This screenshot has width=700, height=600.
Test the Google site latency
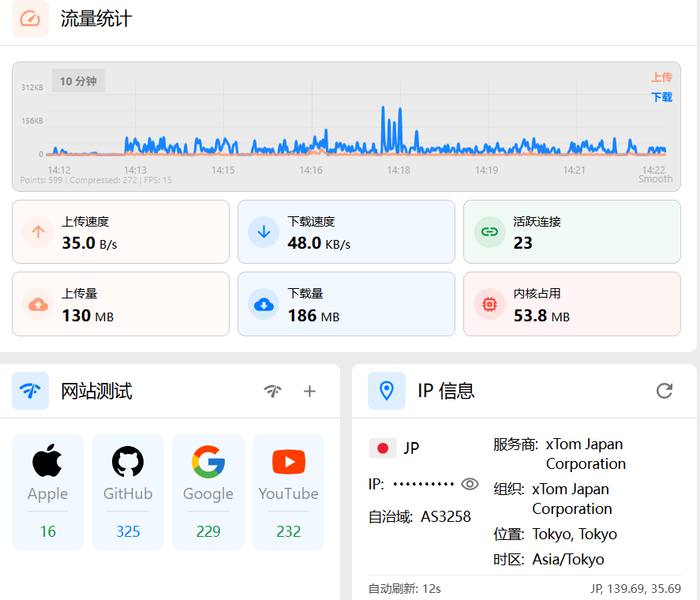click(208, 492)
